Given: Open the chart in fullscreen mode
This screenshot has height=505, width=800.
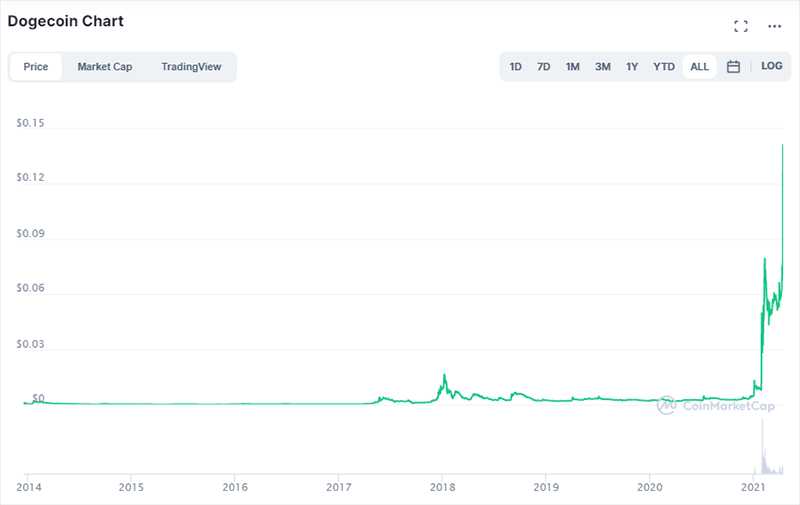Looking at the screenshot, I should (x=741, y=26).
